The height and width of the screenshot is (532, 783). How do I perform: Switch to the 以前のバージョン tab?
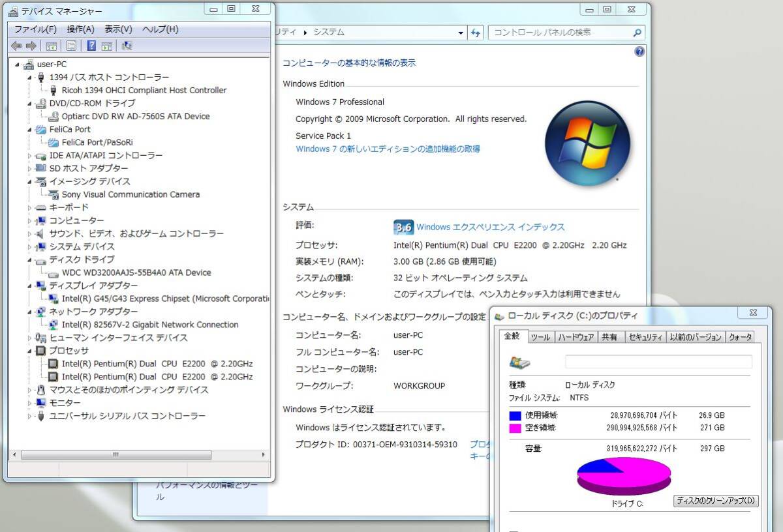coord(696,337)
